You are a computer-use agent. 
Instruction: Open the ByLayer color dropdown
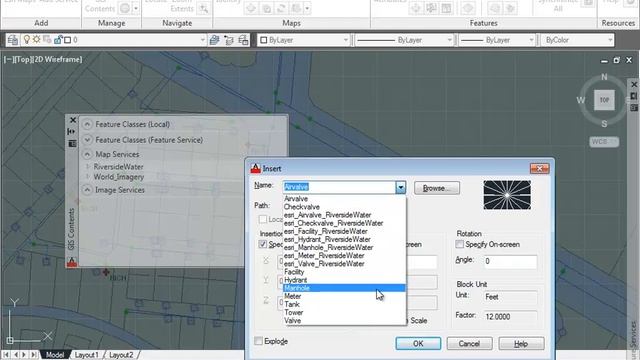click(x=304, y=40)
